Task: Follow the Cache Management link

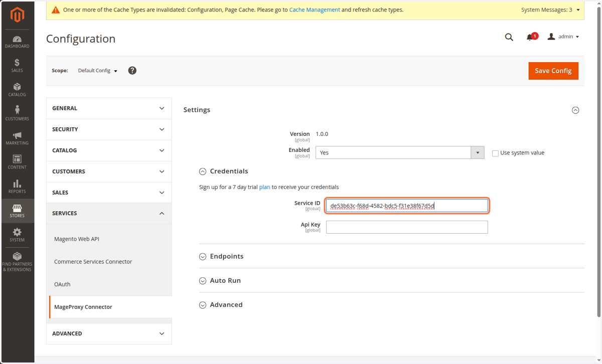Action: pyautogui.click(x=315, y=10)
